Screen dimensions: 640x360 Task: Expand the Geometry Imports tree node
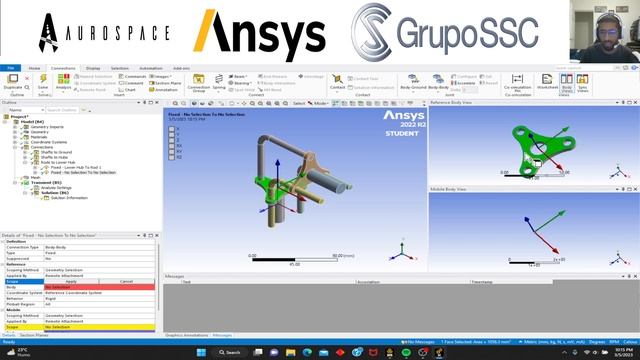click(15, 127)
